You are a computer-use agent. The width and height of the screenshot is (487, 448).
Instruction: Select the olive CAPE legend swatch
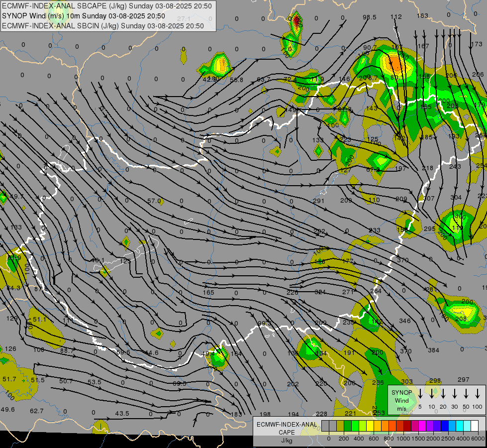[x=340, y=426]
